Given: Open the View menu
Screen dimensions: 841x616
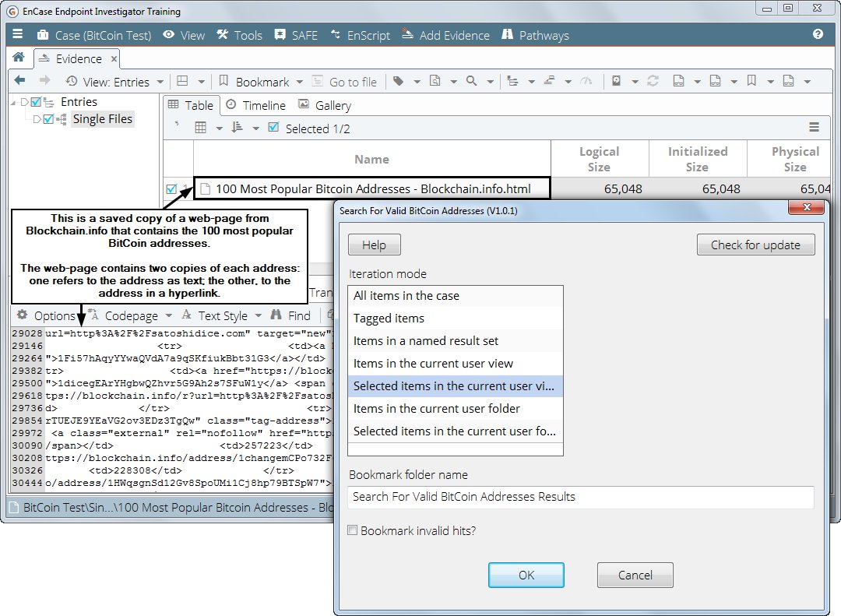Looking at the screenshot, I should (x=184, y=35).
